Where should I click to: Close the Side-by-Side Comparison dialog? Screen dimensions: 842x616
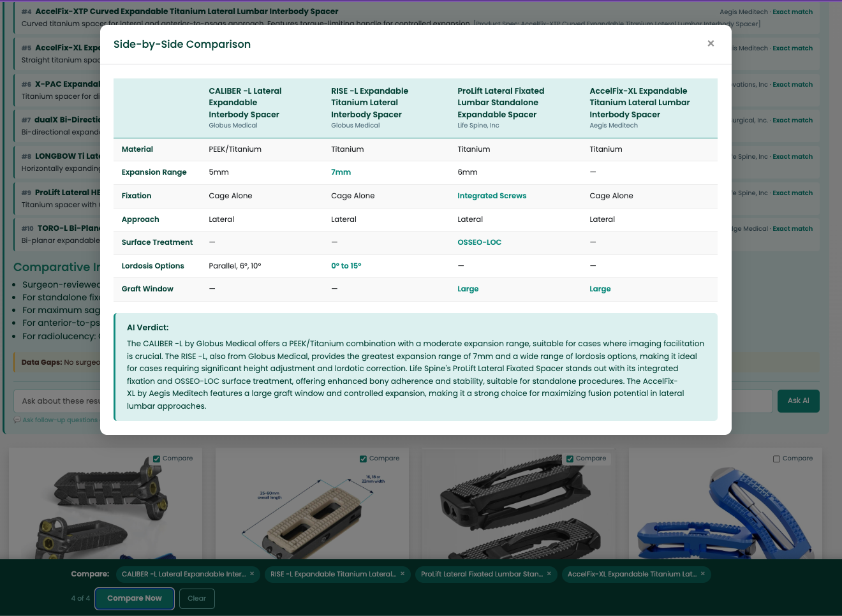click(711, 43)
